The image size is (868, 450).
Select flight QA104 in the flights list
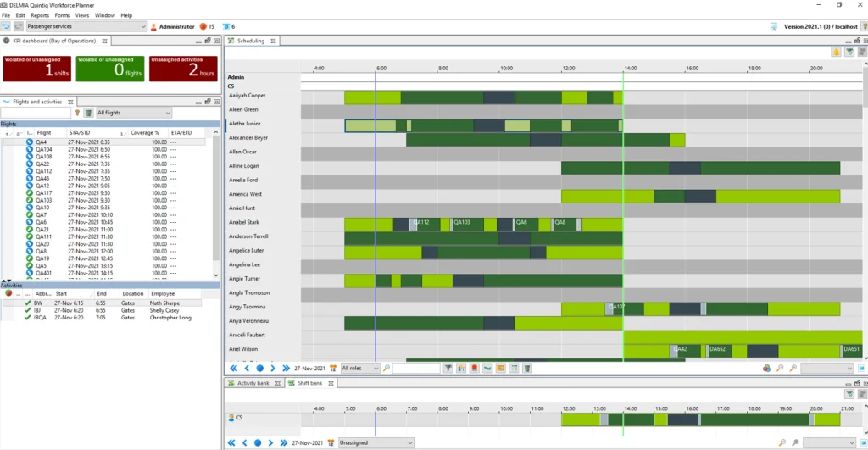point(44,149)
